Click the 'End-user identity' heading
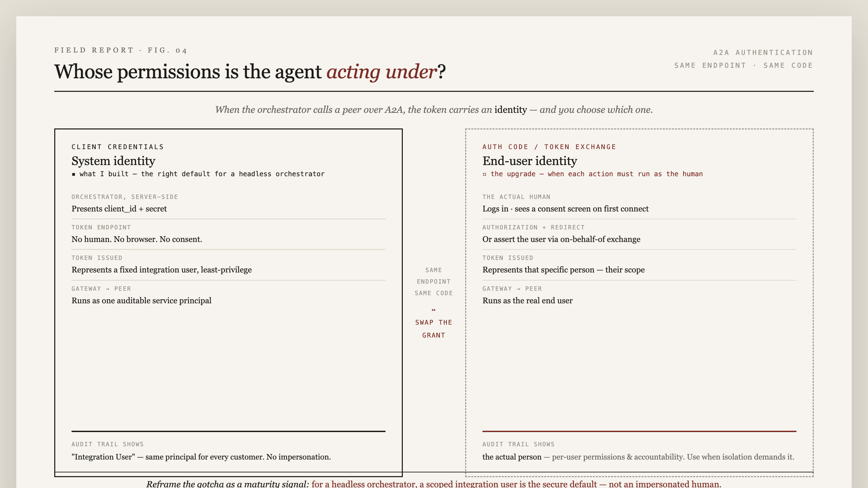The width and height of the screenshot is (868, 488). pyautogui.click(x=530, y=161)
